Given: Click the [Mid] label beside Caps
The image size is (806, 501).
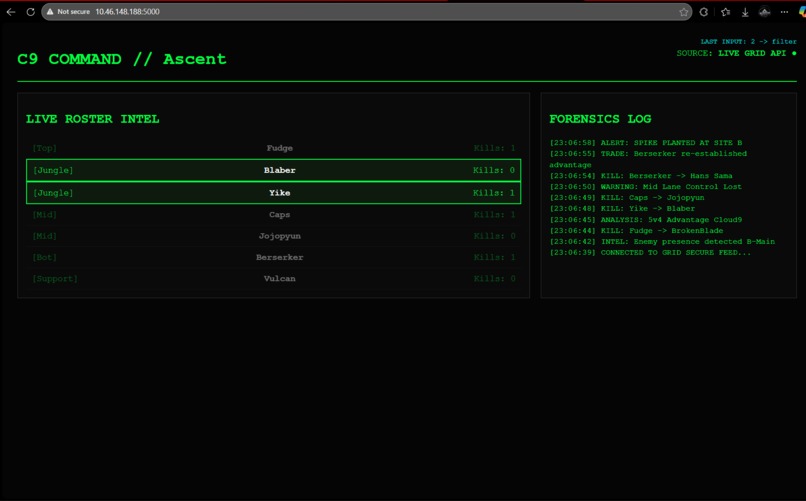Looking at the screenshot, I should click(x=45, y=215).
